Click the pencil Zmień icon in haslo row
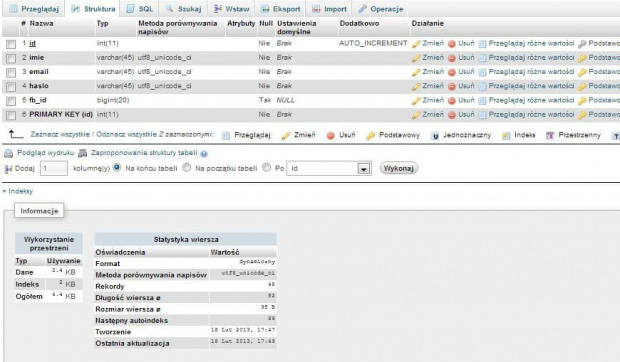 416,87
